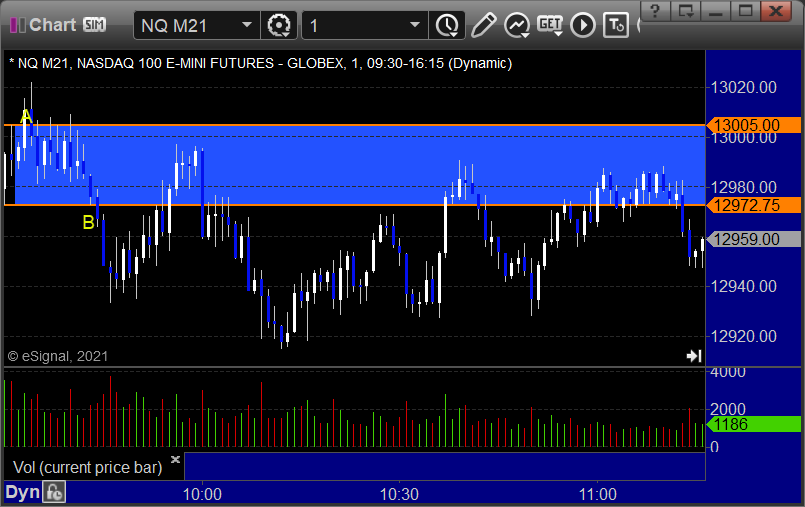
Task: Open the GET advanced studies menu
Action: [550, 25]
